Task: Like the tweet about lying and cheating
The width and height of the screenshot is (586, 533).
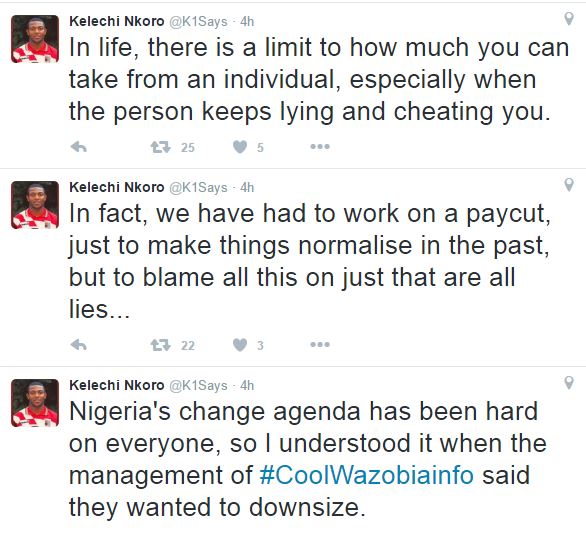Action: [240, 147]
